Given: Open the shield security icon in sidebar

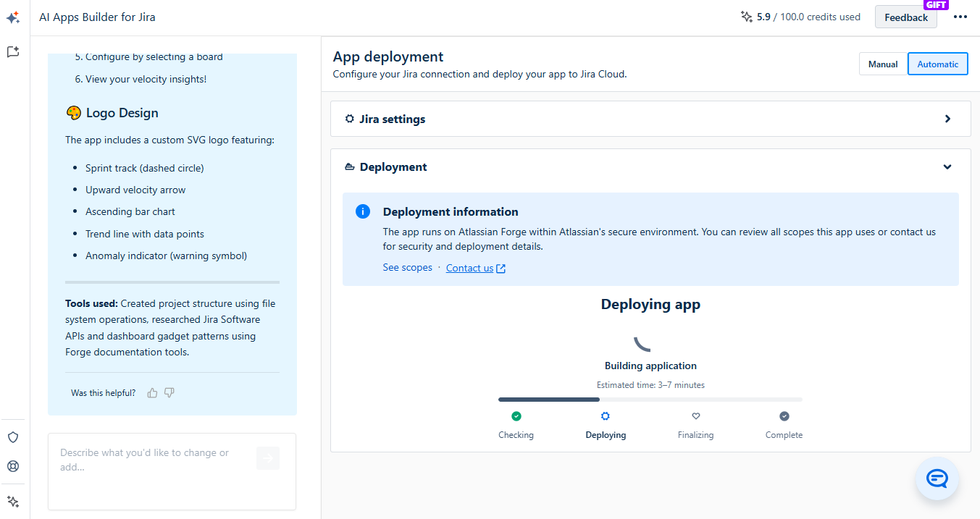Looking at the screenshot, I should 13,437.
